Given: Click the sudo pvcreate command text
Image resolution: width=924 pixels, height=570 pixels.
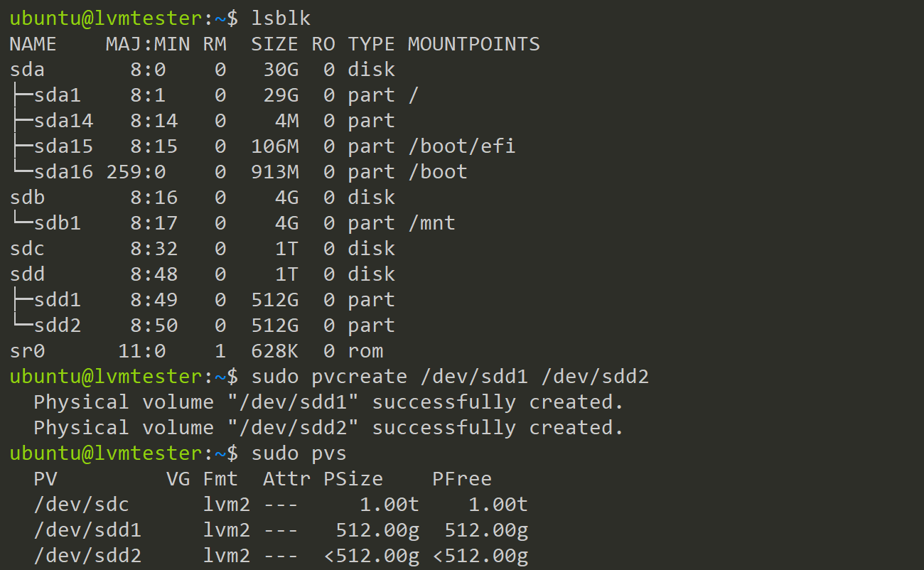Looking at the screenshot, I should click(450, 377).
